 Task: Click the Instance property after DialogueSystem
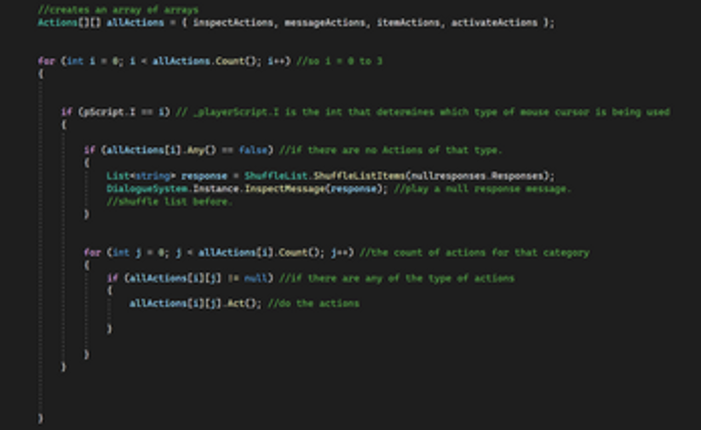click(x=216, y=189)
